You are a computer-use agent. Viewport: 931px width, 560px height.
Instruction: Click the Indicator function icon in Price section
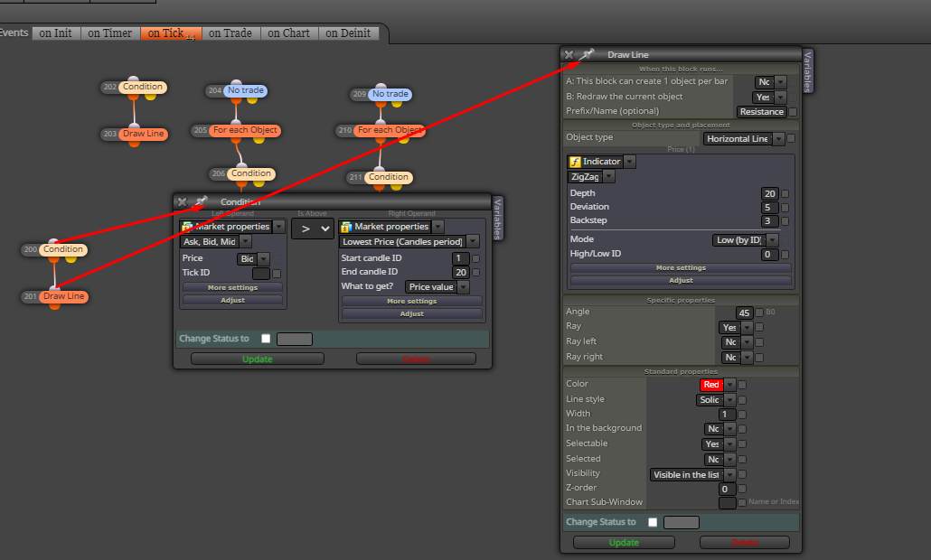tap(575, 162)
